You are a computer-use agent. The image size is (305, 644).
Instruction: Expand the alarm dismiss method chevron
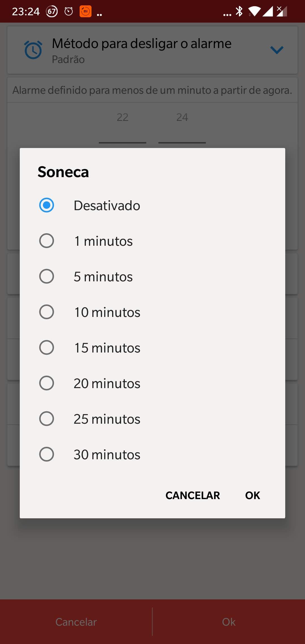click(x=277, y=50)
